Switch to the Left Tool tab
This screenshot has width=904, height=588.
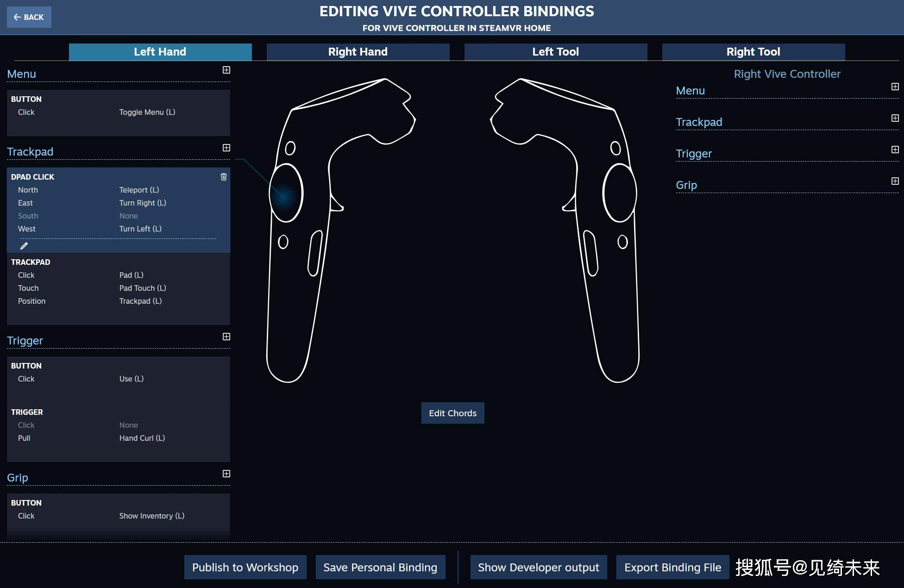pyautogui.click(x=555, y=52)
